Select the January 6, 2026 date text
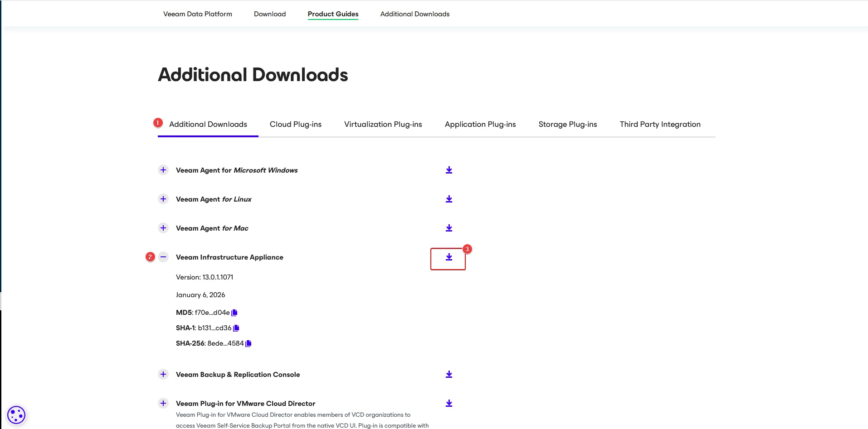The width and height of the screenshot is (868, 429). [200, 295]
